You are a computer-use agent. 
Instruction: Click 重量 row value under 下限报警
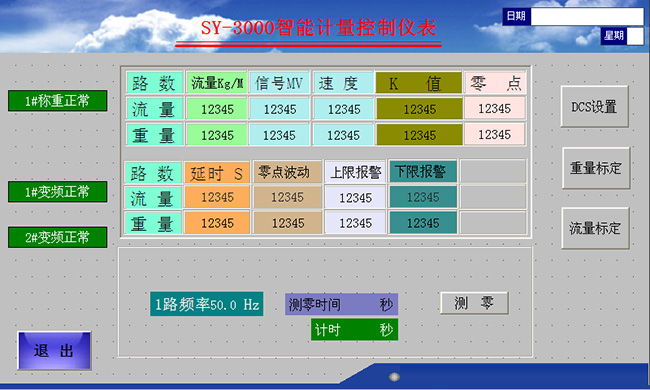point(423,223)
